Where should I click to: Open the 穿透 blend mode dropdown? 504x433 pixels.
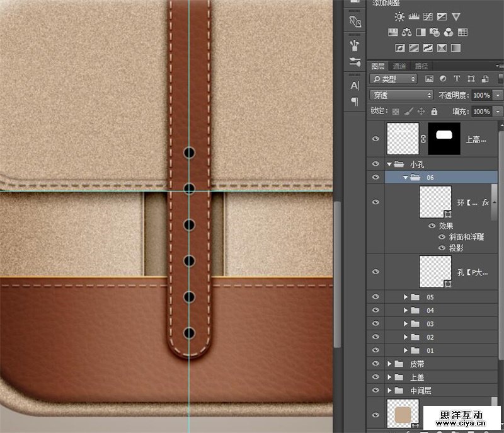(401, 95)
